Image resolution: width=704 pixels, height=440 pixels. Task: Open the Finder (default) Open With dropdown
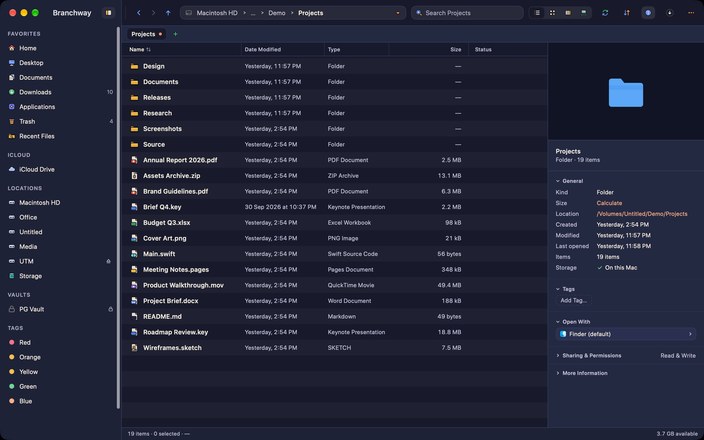coord(625,334)
